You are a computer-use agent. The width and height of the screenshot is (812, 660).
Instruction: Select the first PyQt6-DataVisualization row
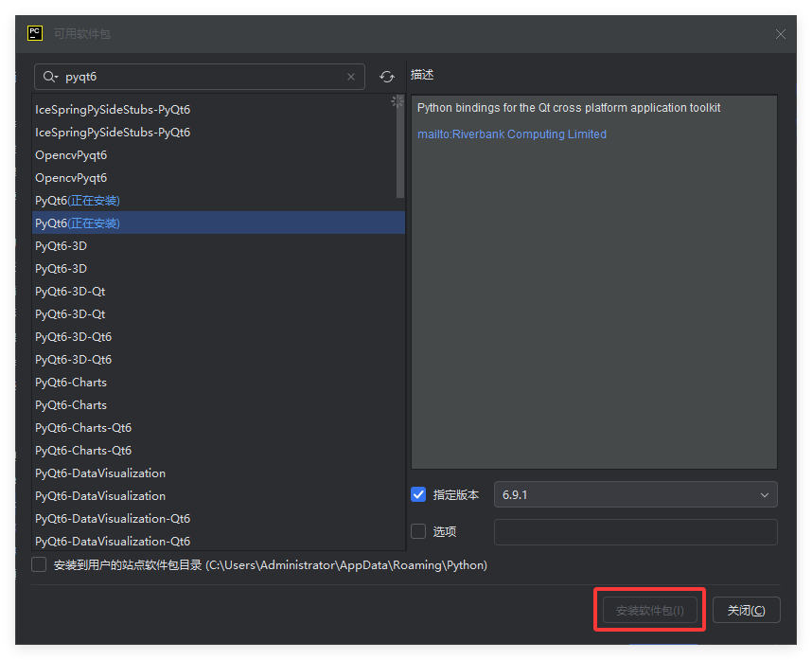point(219,473)
